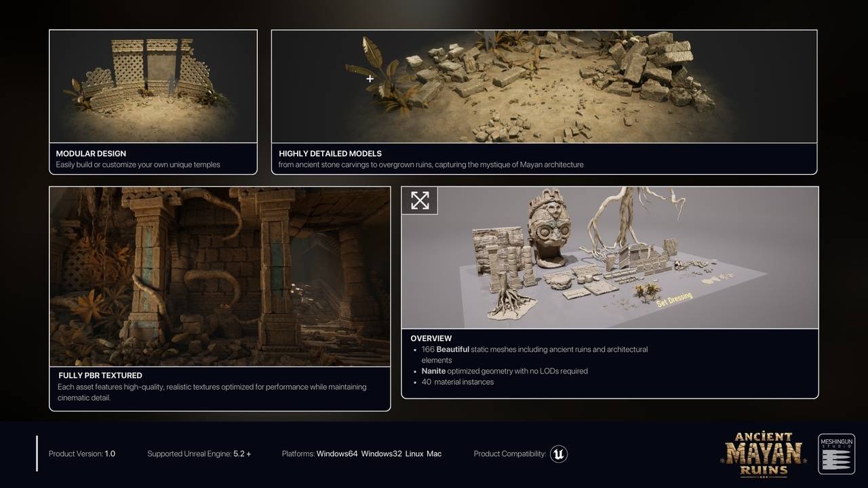Screen dimensions: 868x488
Task: Select the Windows32 platform label
Action: click(381, 453)
